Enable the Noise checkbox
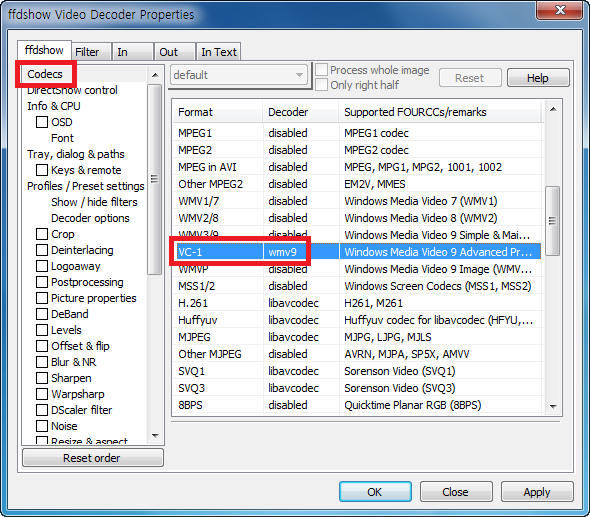Image resolution: width=590 pixels, height=517 pixels. [42, 426]
